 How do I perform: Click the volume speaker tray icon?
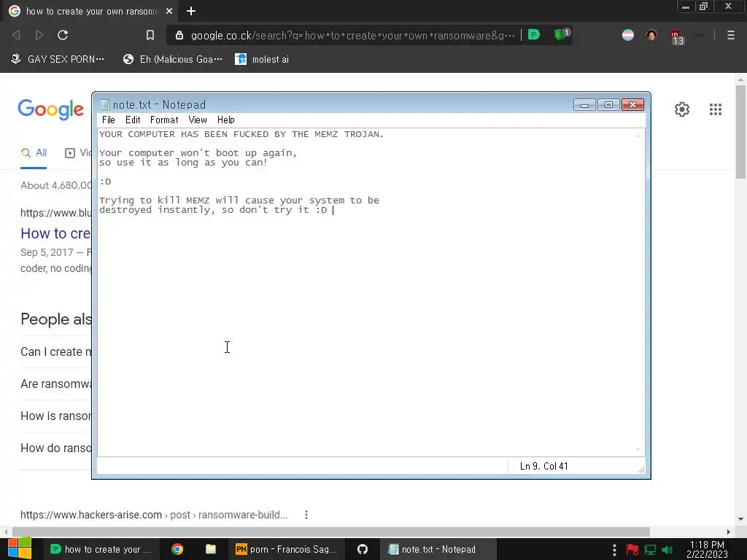(667, 550)
